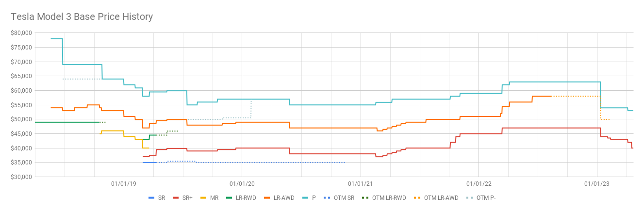
Task: Click the $30,000 y-axis label
Action: tap(21, 177)
